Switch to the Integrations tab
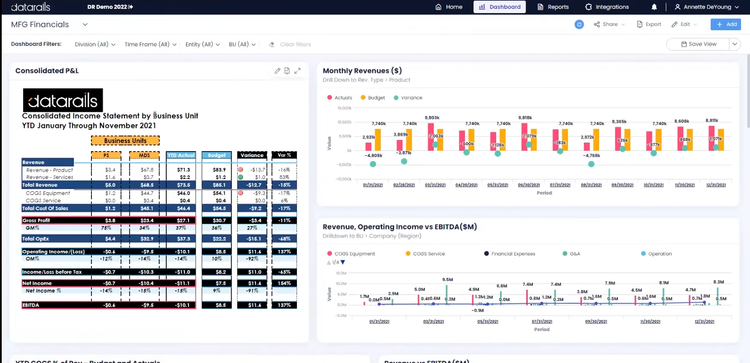The width and height of the screenshot is (750, 363). point(607,7)
